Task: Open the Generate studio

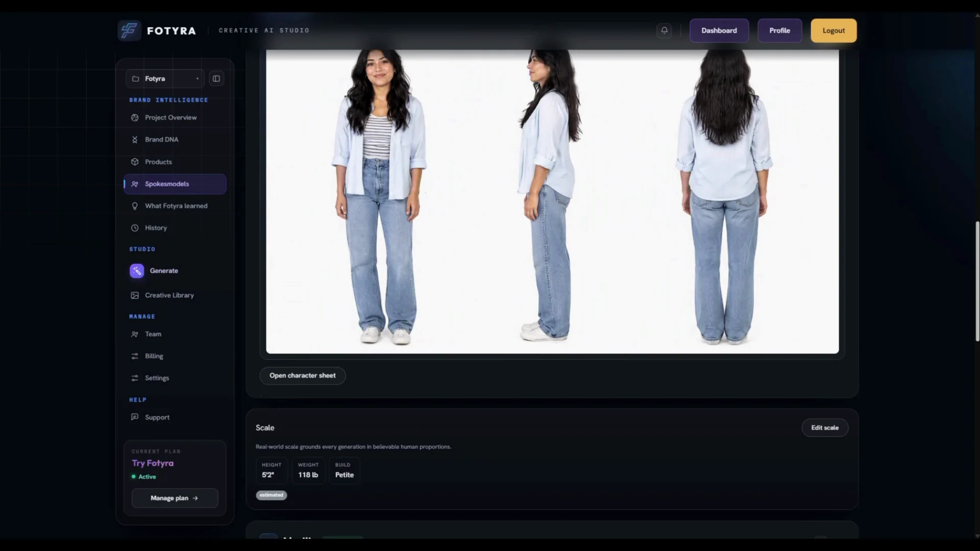Action: (x=175, y=271)
